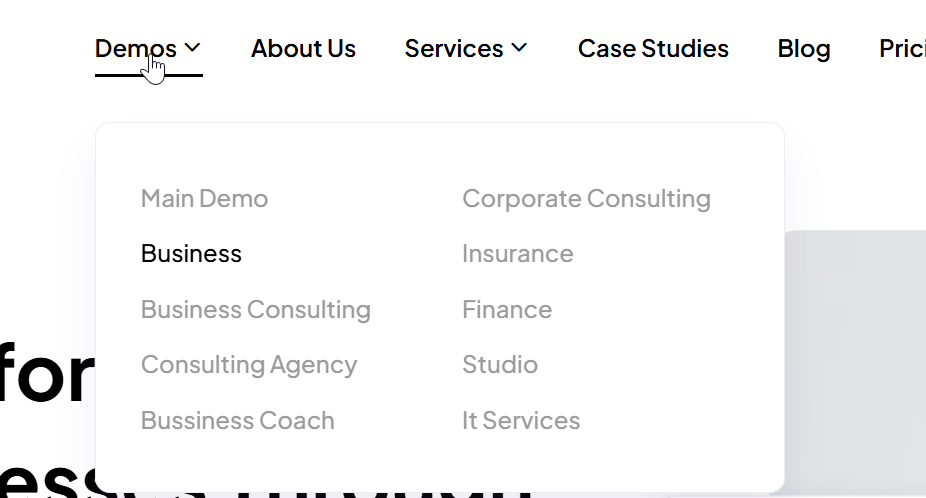Open the Services menu label

pos(453,48)
